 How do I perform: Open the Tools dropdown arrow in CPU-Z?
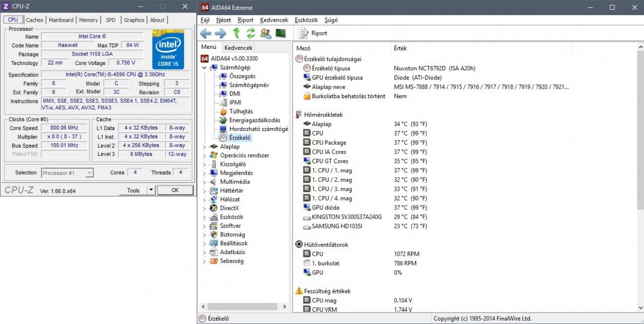[x=151, y=190]
